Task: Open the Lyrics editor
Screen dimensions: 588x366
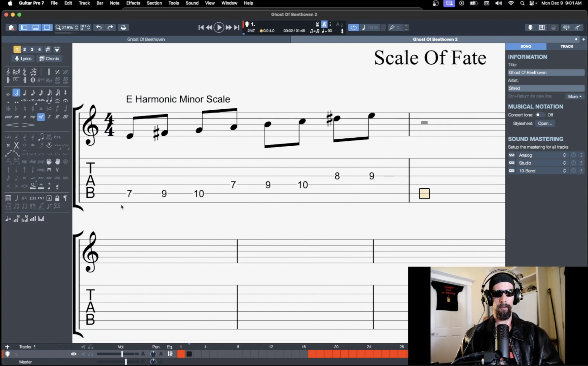Action: (x=23, y=59)
